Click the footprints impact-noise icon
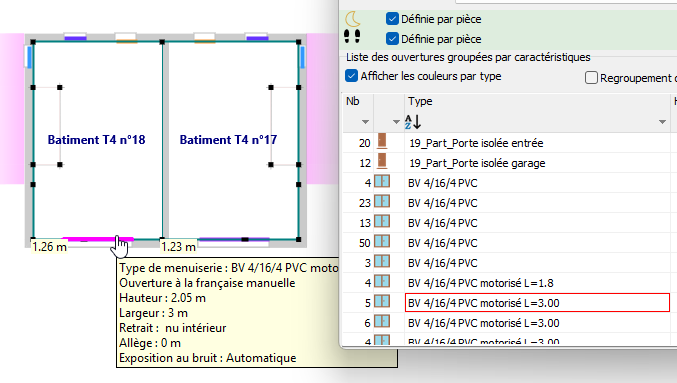Screen dimensions: 677x383 tap(352, 36)
